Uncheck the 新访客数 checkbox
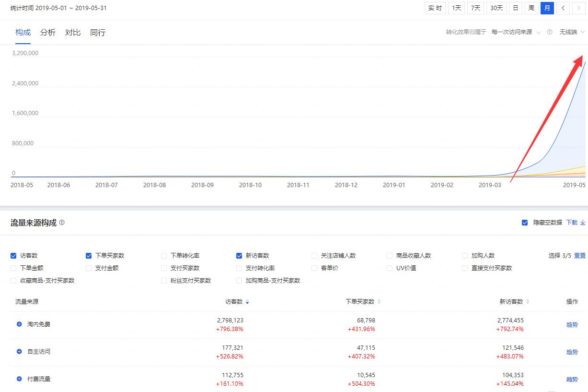Screen dimensions: 588x392 click(x=239, y=256)
